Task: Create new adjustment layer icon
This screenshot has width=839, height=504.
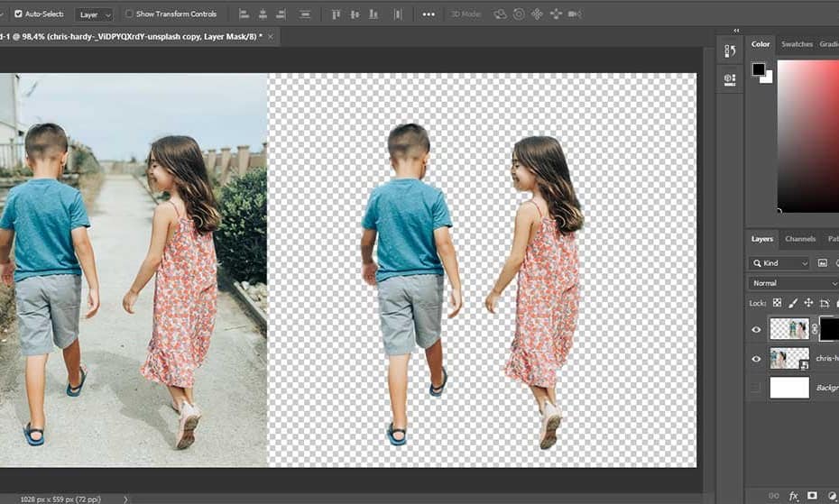Action: click(832, 496)
